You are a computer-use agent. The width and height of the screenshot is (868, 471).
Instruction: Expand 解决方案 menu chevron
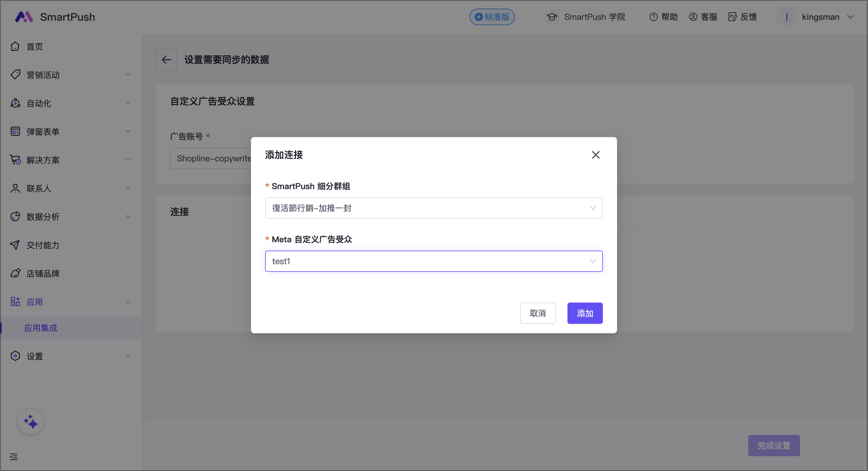point(128,160)
